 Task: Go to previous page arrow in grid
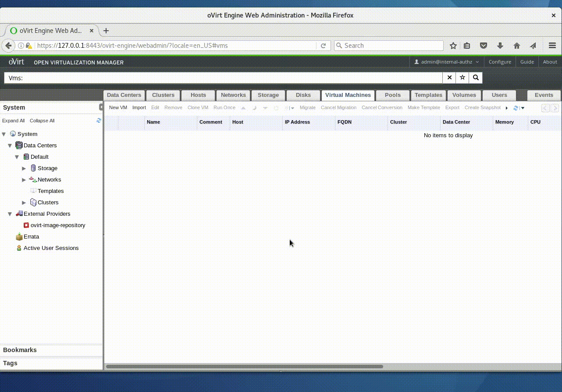coord(545,108)
